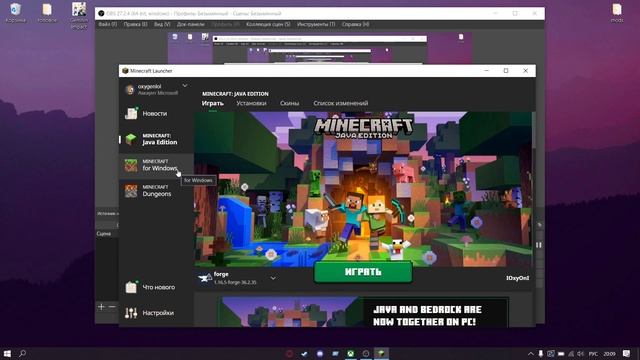
Task: Remove scene with OBS minus button
Action: pos(112,307)
